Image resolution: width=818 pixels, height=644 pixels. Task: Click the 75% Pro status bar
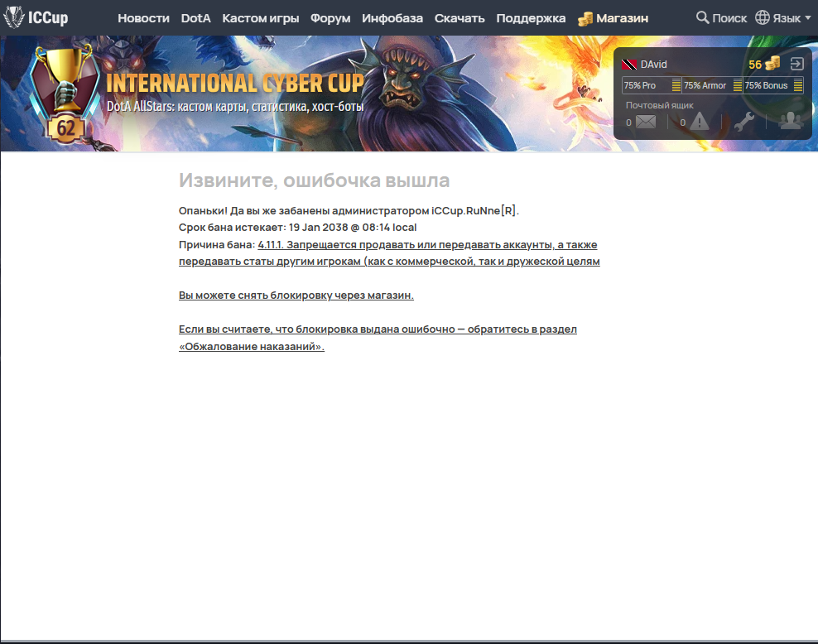[x=652, y=85]
